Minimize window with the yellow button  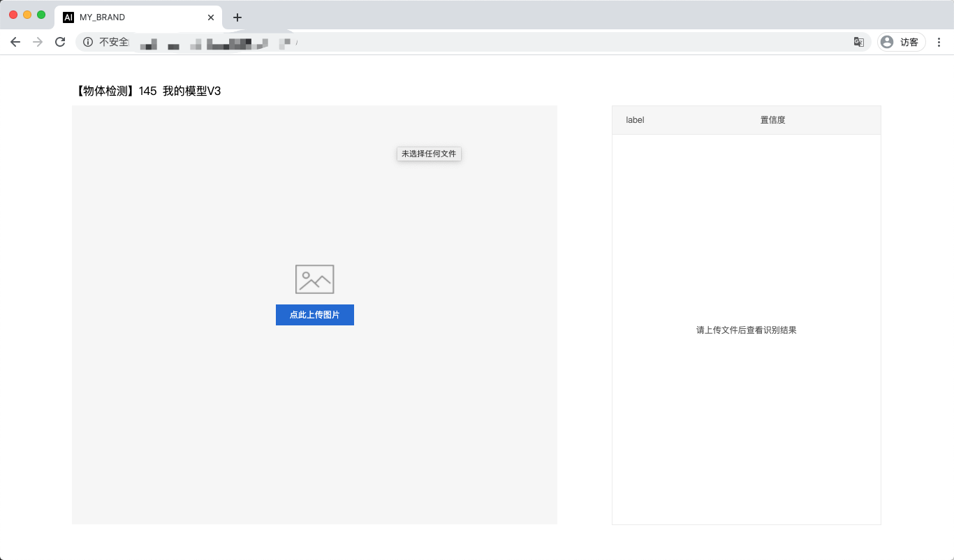27,15
